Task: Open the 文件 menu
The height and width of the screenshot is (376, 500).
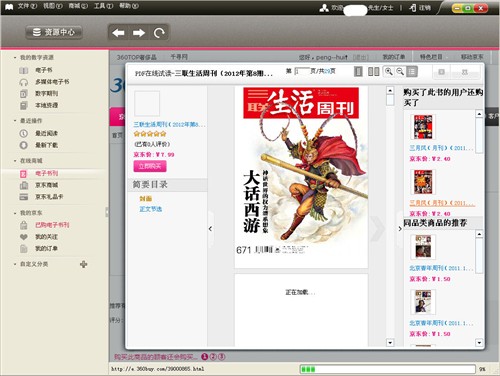Action: point(27,6)
